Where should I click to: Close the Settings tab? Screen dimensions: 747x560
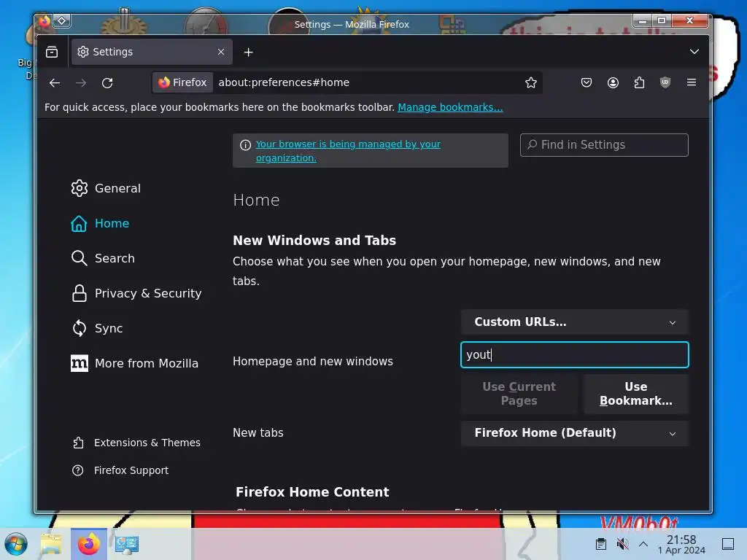221,52
